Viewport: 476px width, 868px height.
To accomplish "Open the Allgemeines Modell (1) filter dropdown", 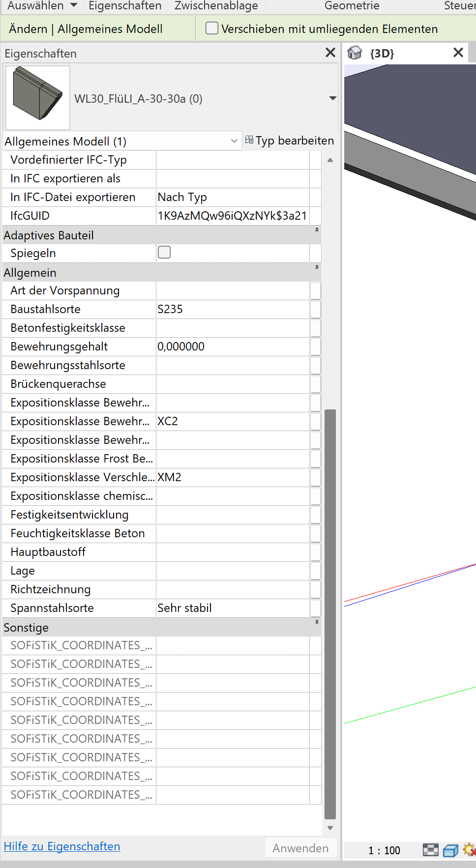I will click(x=234, y=141).
